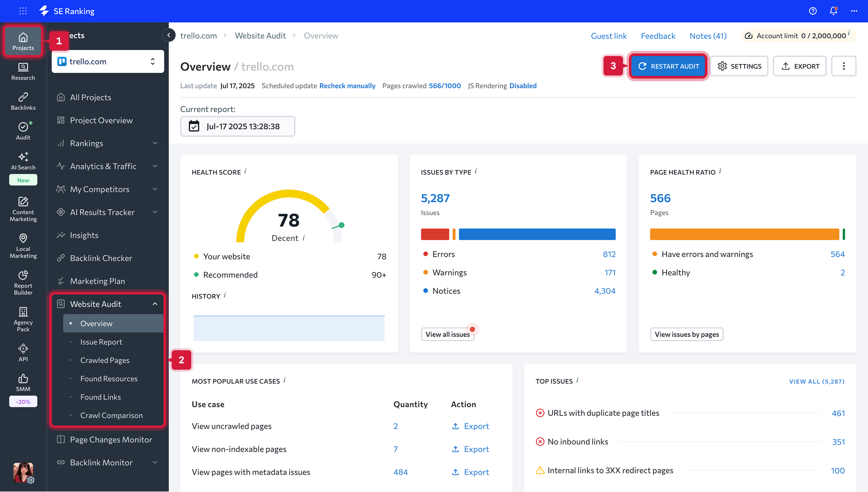This screenshot has width=868, height=492.
Task: Open the Projects section in the sidebar
Action: [x=23, y=41]
